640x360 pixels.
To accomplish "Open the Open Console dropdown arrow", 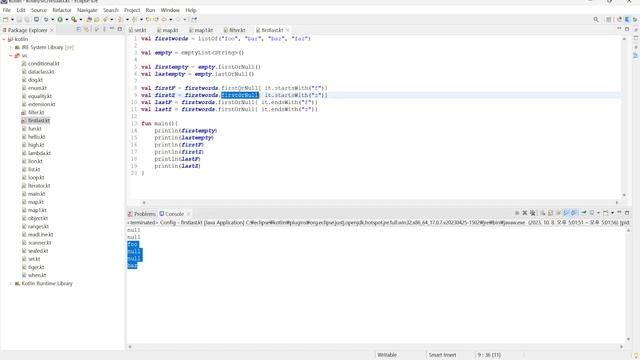I will click(x=612, y=213).
